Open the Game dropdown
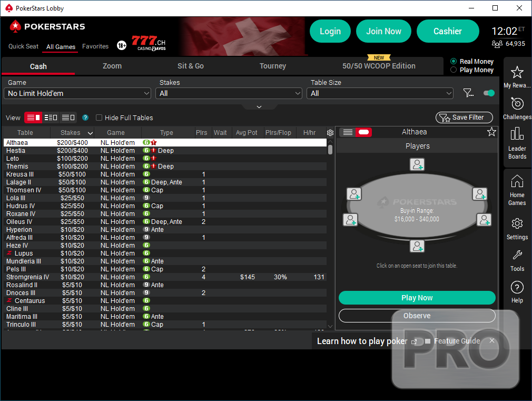 77,93
